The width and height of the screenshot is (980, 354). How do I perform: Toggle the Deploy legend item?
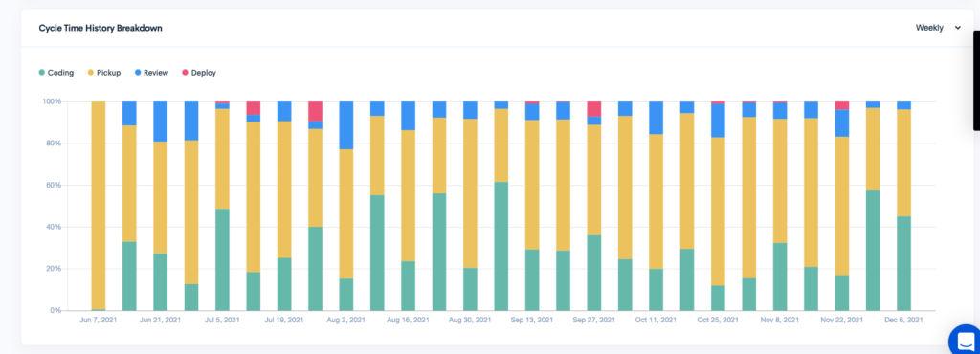(x=199, y=73)
